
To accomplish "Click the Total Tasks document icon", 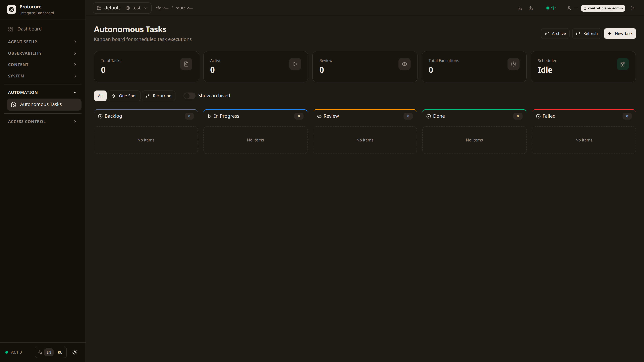I will coord(186,64).
